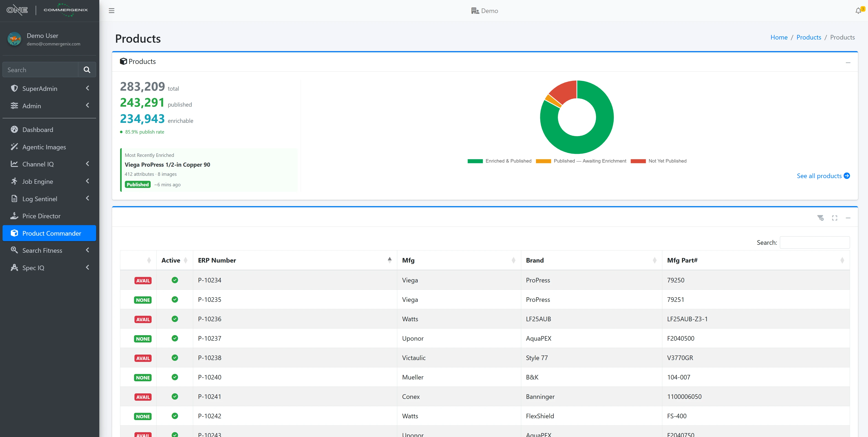This screenshot has width=868, height=437.
Task: Follow the See all products link
Action: point(823,176)
